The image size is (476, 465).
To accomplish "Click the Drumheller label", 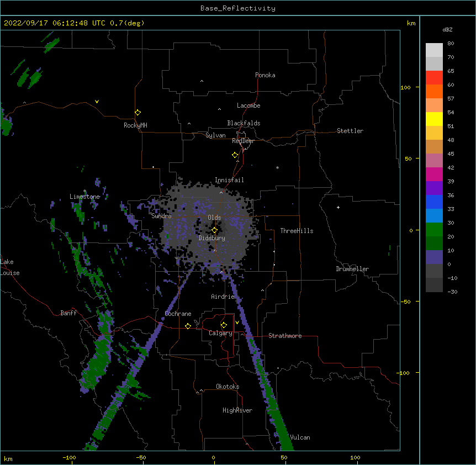I will click(352, 269).
